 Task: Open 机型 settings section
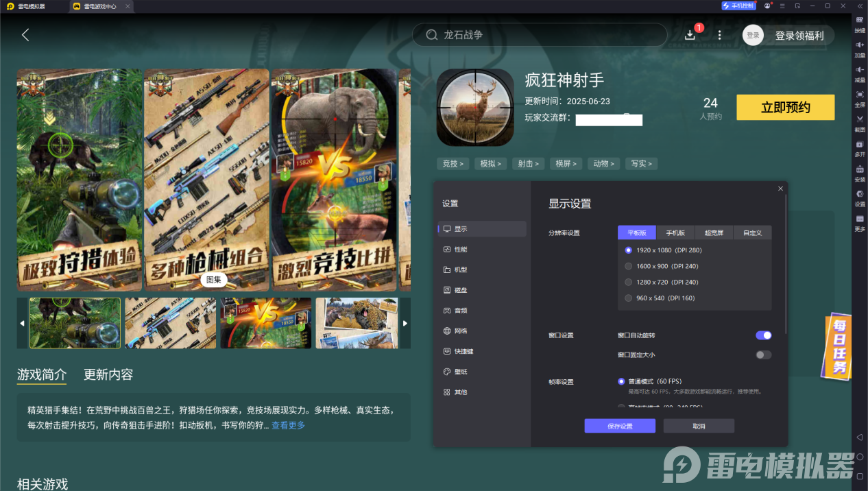[482, 270]
